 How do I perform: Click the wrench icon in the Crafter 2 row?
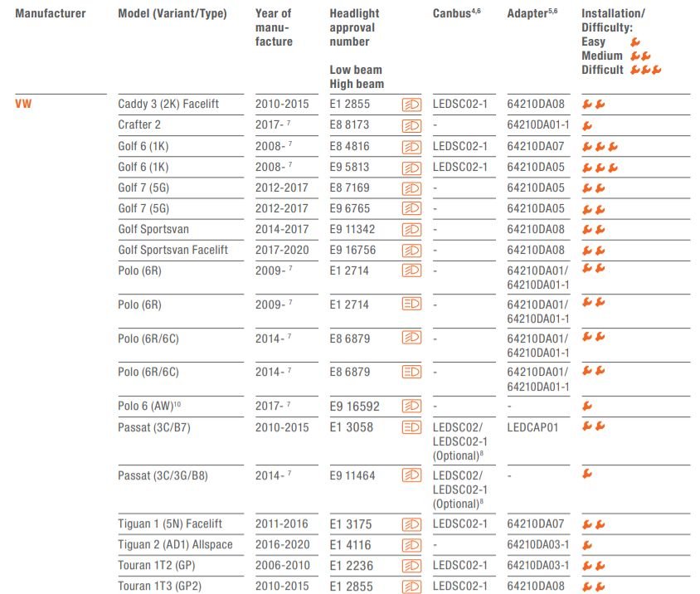(x=587, y=126)
